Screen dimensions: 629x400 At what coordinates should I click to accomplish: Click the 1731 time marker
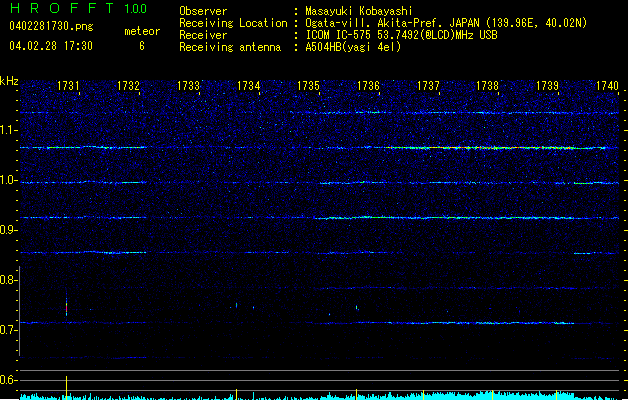[x=68, y=87]
